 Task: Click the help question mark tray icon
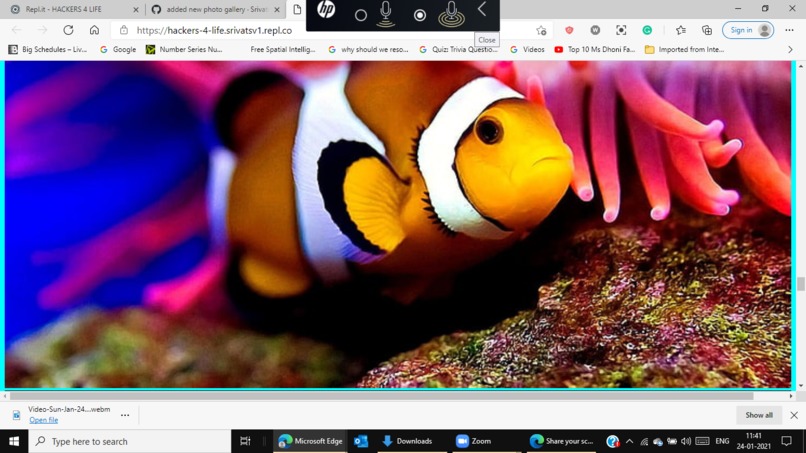point(612,441)
